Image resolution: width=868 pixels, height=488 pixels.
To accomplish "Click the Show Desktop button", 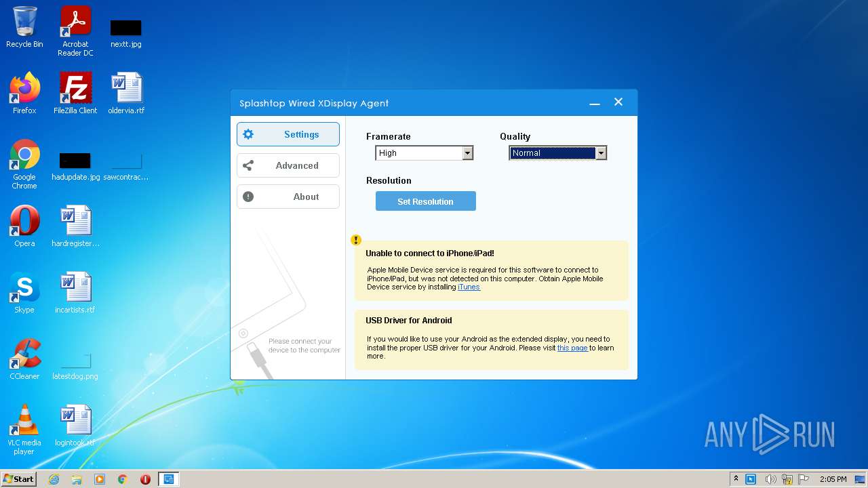I will coord(861,479).
